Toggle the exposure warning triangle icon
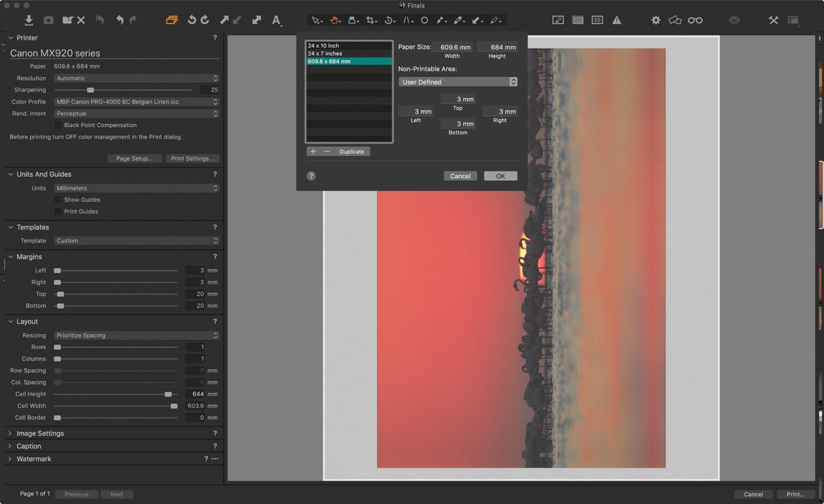The width and height of the screenshot is (824, 504). click(x=616, y=20)
